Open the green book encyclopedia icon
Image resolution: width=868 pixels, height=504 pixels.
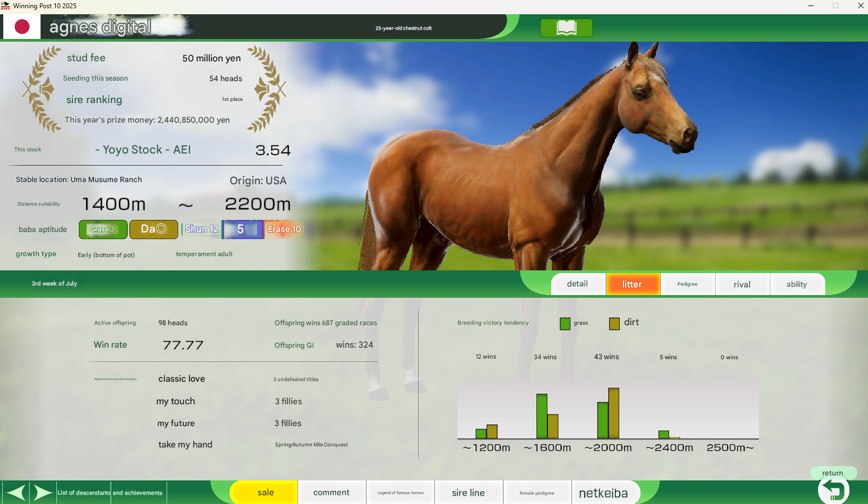566,27
